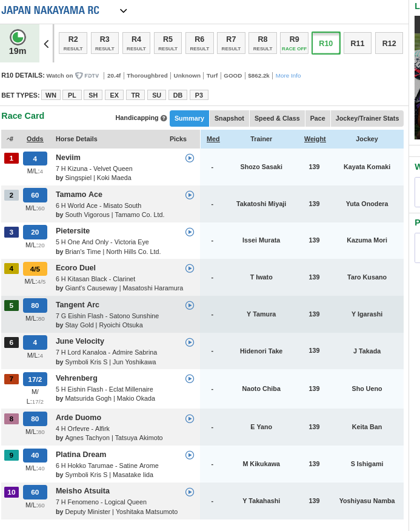Image resolution: width=420 pixels, height=531 pixels.
Task: Switch to the Summary handicapping tab
Action: [189, 119]
